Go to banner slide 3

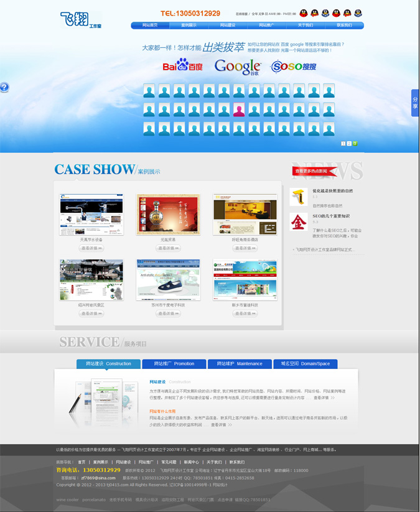point(355,143)
